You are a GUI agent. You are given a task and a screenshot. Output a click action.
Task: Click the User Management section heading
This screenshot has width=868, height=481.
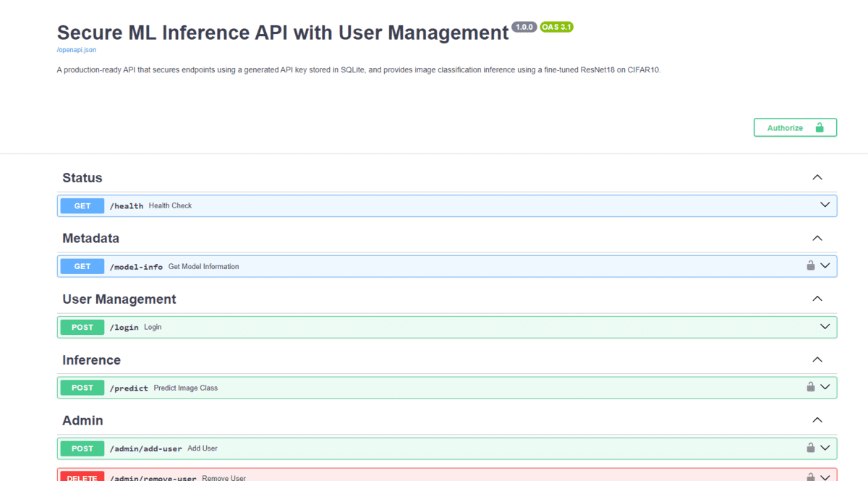click(x=119, y=299)
